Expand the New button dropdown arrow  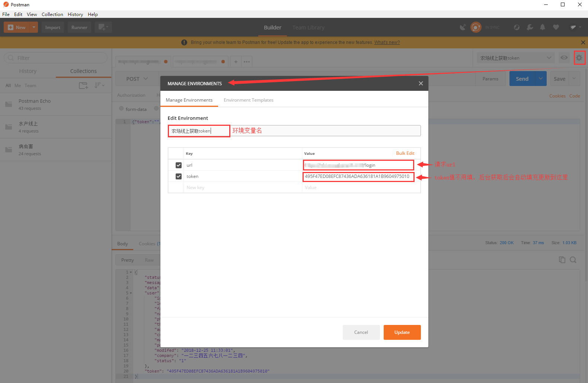click(34, 27)
